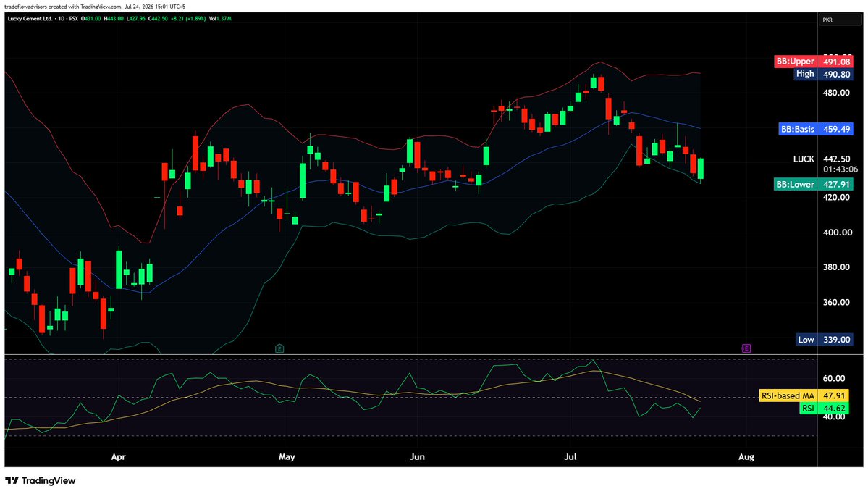Image resolution: width=868 pixels, height=494 pixels.
Task: Click the RSI-based MA 47.91 label
Action: (804, 396)
